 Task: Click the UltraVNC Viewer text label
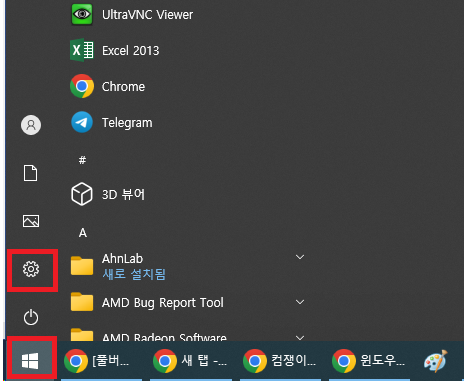click(x=147, y=15)
